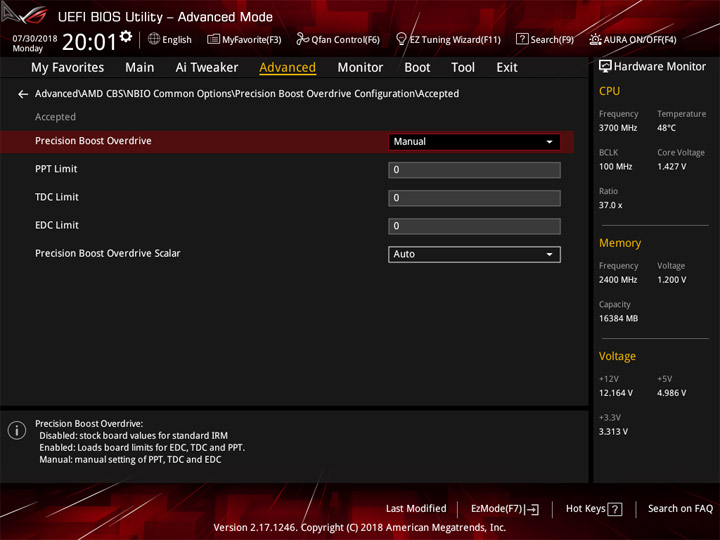Click the EDC Limit value field
Screen dimensions: 720x540
coord(474,226)
